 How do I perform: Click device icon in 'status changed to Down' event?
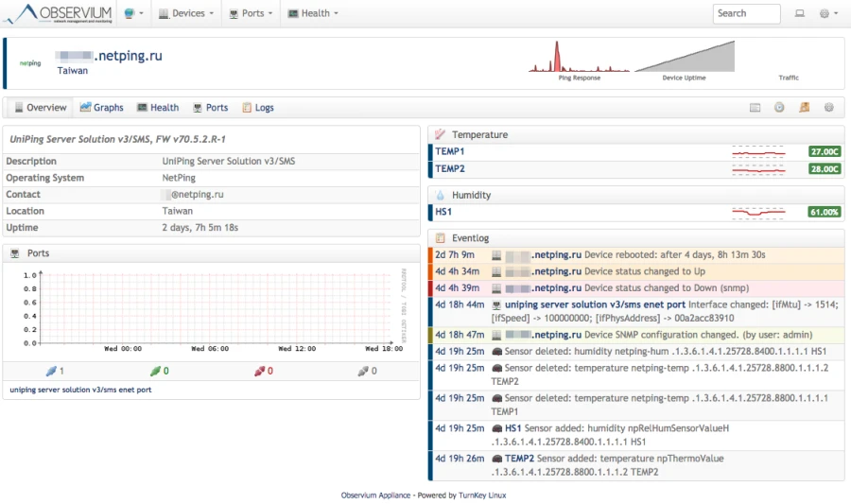point(496,288)
